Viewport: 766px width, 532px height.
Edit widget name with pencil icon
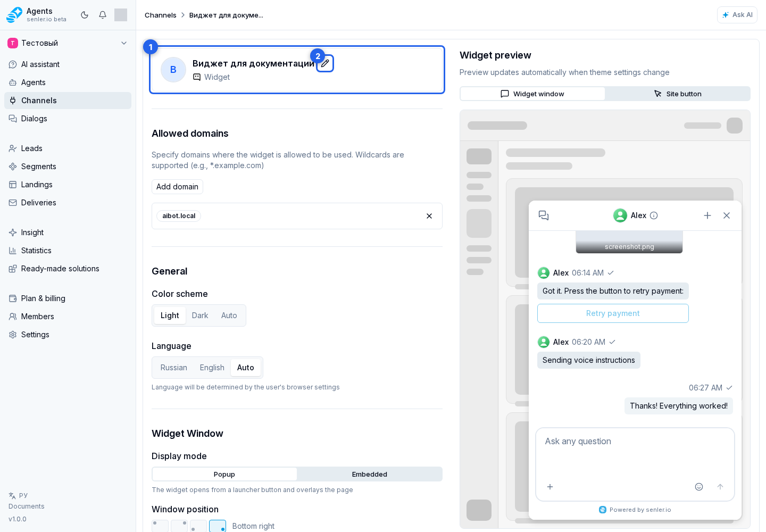pos(325,63)
